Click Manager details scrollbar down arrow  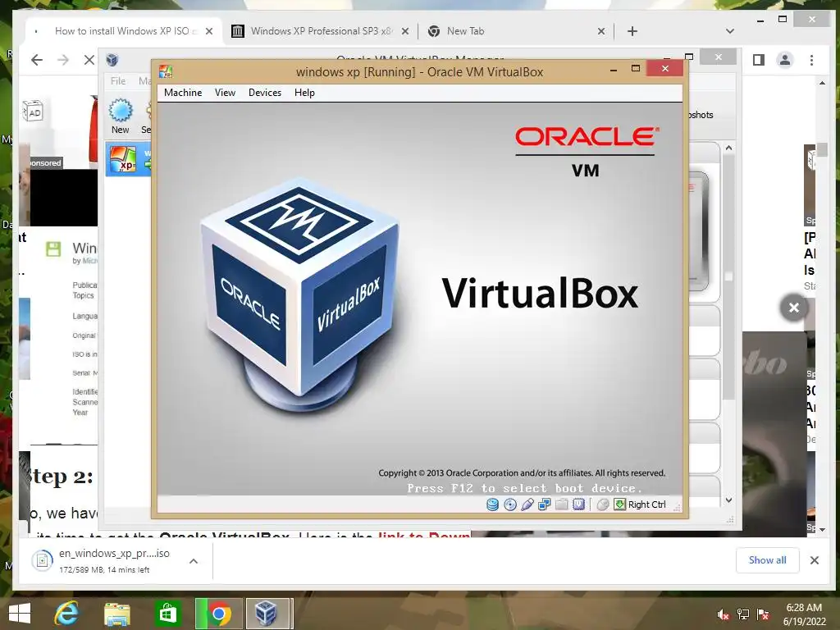[728, 500]
